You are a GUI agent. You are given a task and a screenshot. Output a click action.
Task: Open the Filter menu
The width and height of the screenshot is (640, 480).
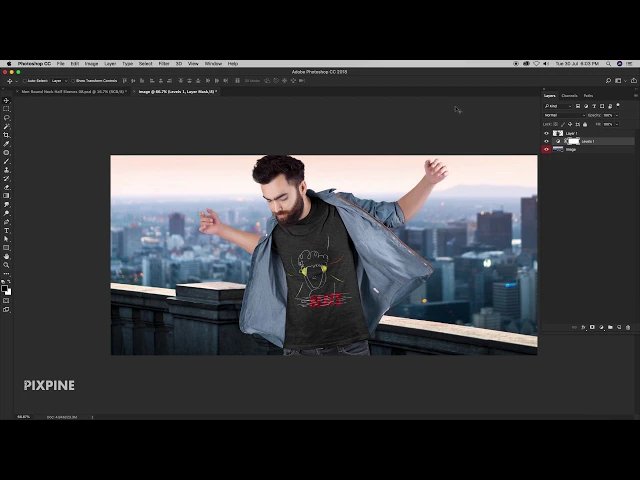(x=163, y=63)
